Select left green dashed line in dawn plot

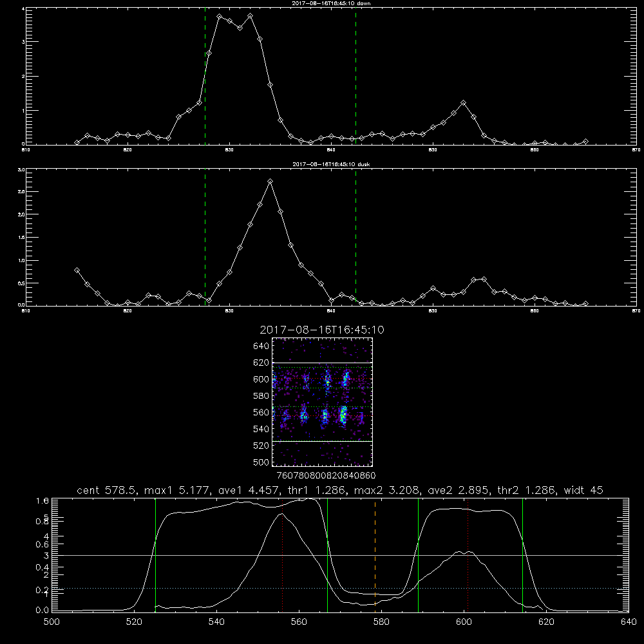tap(205, 76)
